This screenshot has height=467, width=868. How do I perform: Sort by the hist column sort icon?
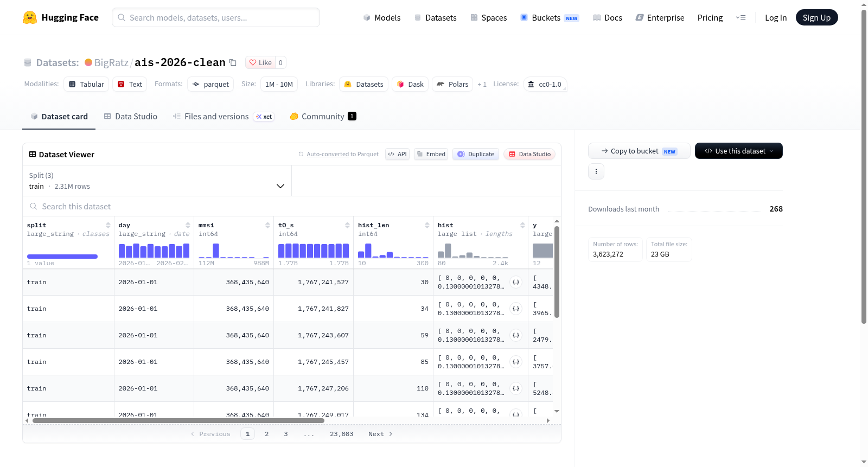[x=522, y=225]
